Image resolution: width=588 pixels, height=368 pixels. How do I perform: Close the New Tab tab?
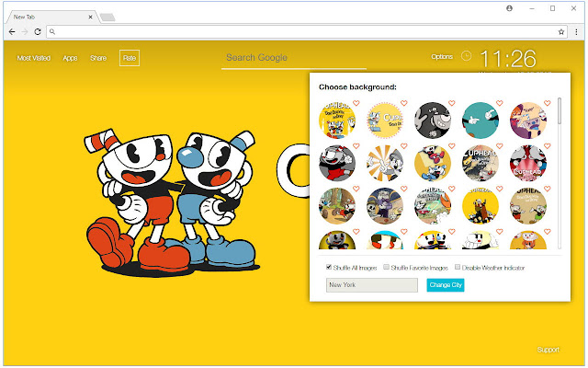click(x=90, y=17)
